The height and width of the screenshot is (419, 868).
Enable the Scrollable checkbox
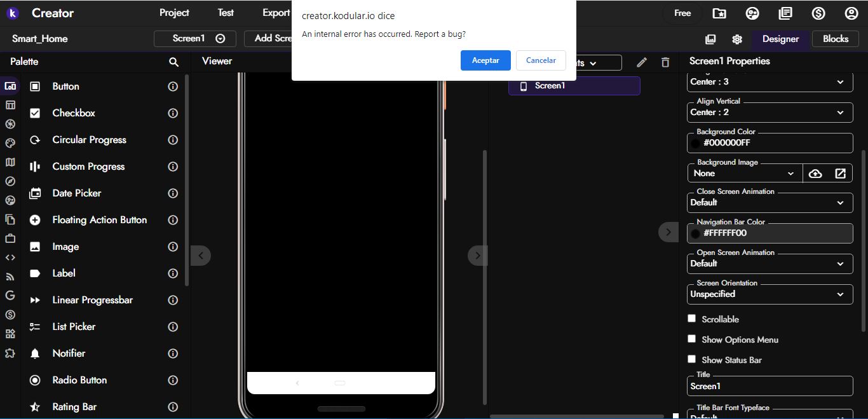click(x=692, y=319)
